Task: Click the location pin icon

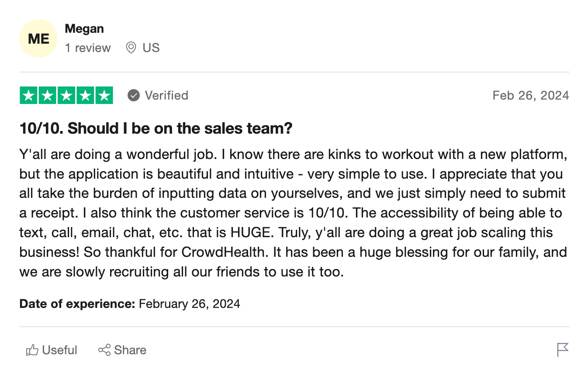Action: tap(131, 48)
